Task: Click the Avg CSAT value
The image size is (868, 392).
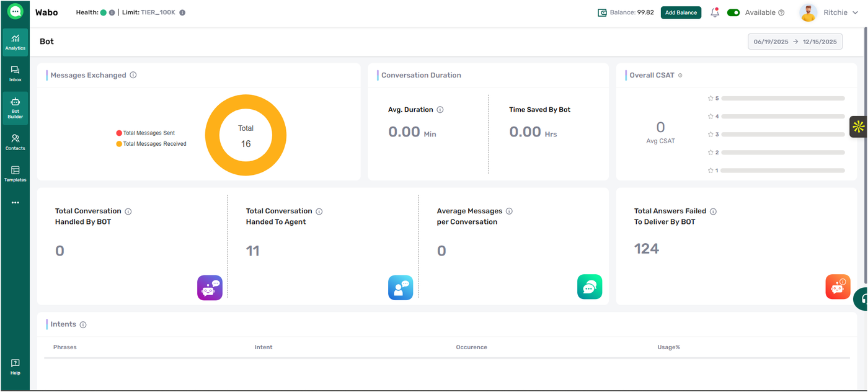Action: point(660,127)
